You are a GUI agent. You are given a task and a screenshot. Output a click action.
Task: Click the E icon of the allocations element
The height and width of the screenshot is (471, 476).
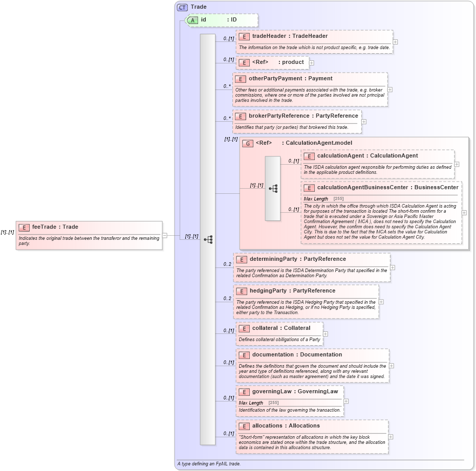244,425
